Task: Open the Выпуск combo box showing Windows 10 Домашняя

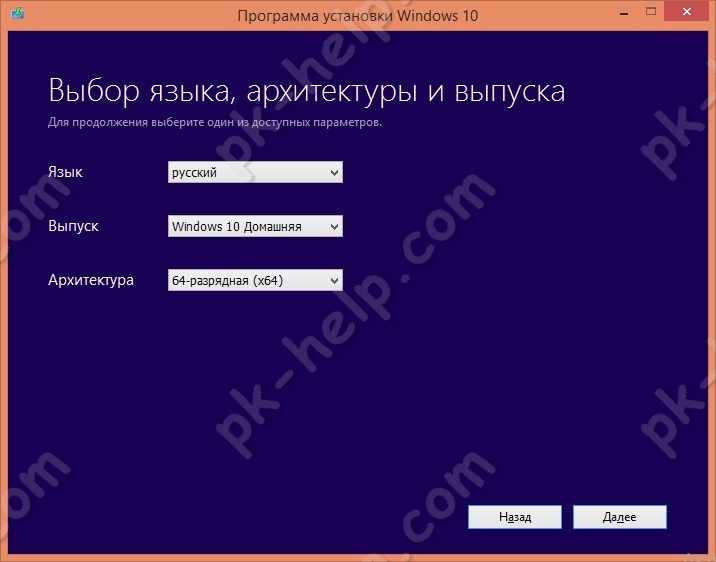Action: click(255, 226)
